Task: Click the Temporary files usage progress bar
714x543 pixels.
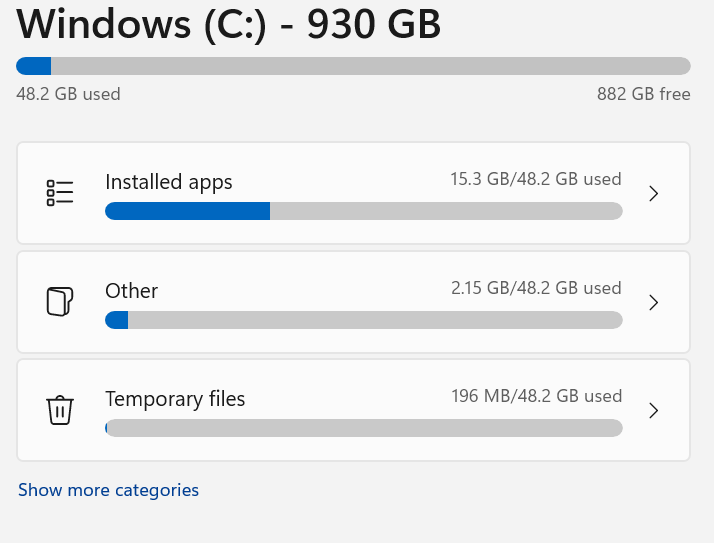Action: click(363, 428)
